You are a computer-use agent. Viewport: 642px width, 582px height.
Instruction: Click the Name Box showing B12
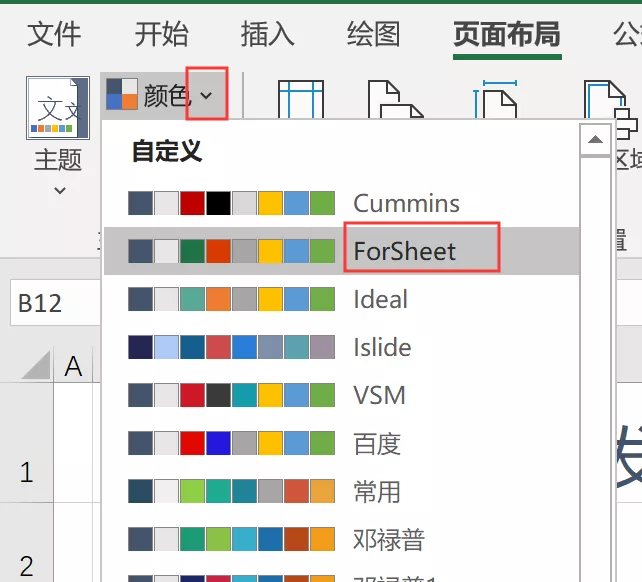click(x=55, y=303)
